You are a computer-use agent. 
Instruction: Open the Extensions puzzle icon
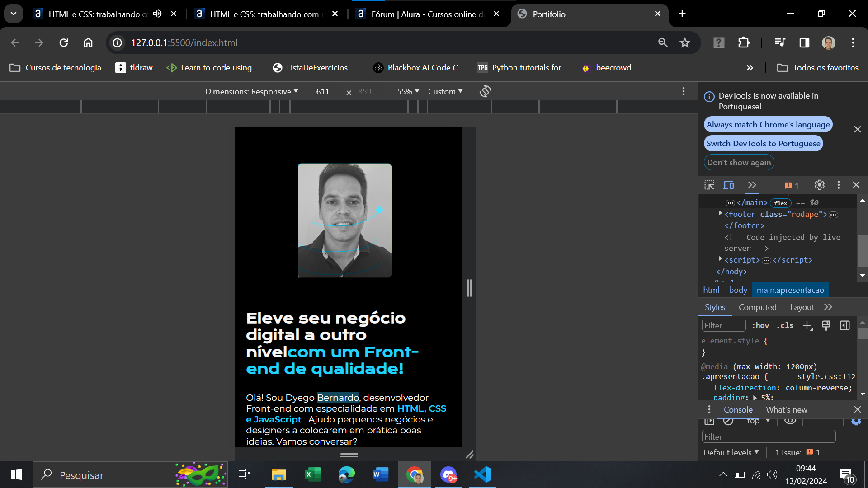(744, 43)
